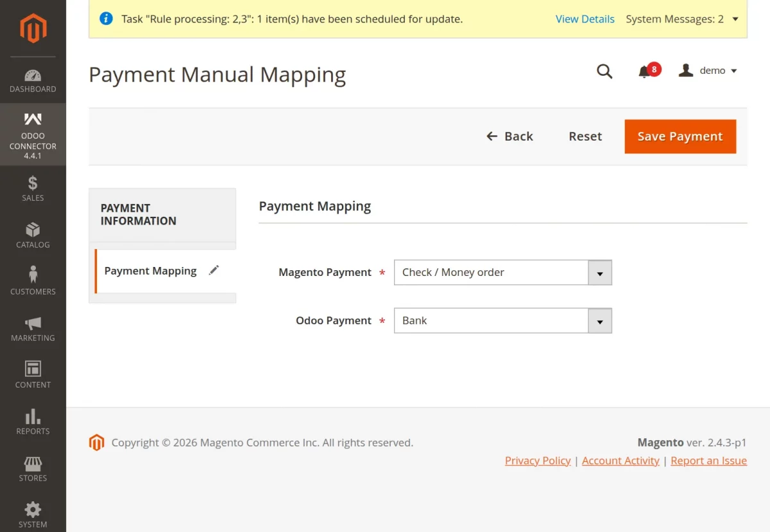The width and height of the screenshot is (770, 532).
Task: Open the Reports bar chart menu
Action: coord(33,422)
